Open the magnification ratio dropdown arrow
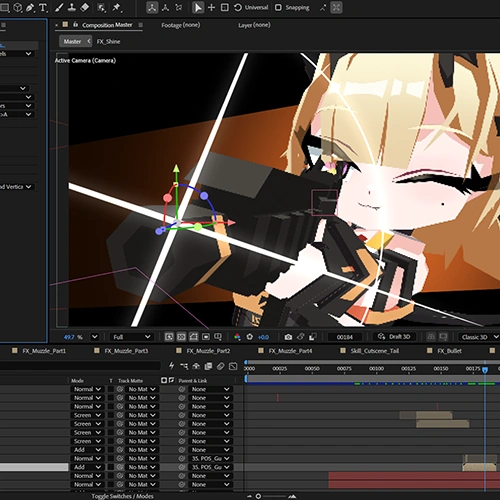The height and width of the screenshot is (500, 500). click(x=95, y=337)
